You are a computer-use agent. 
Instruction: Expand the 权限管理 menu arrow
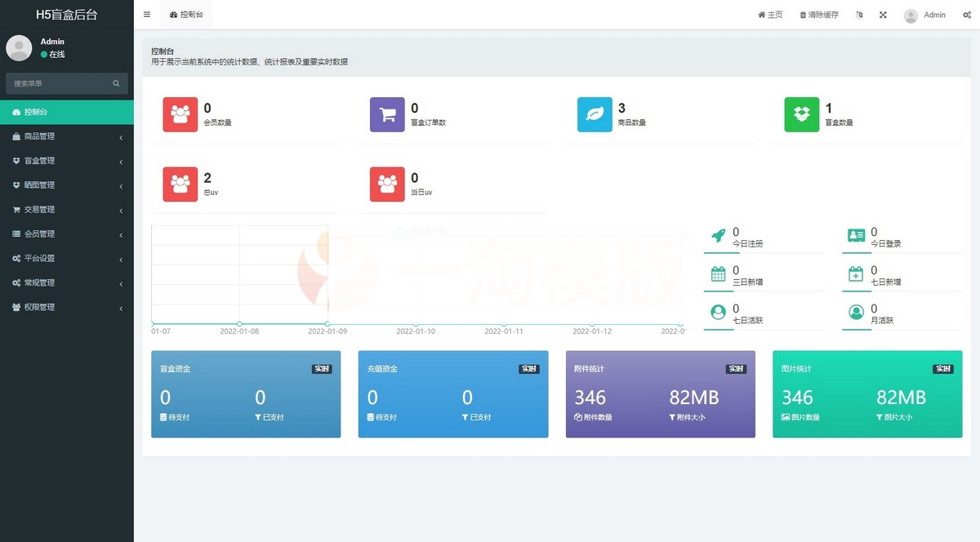click(121, 309)
